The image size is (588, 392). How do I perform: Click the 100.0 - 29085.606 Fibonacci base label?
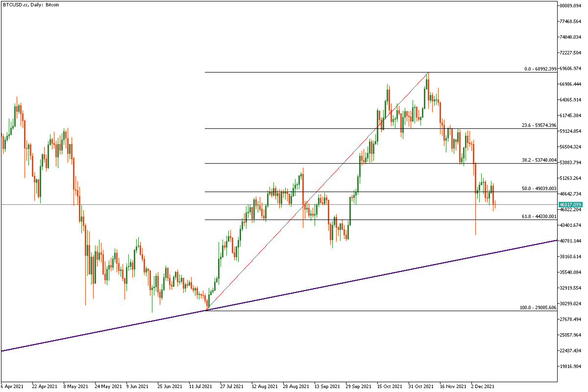538,308
